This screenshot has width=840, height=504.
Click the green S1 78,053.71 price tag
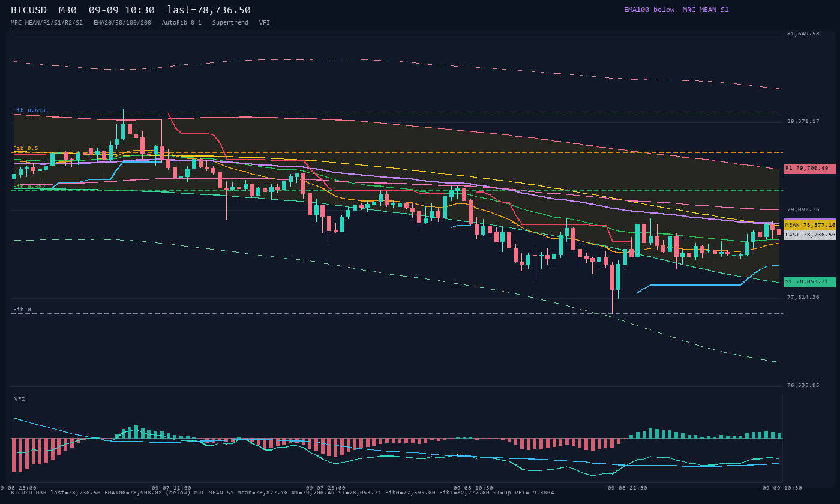(x=809, y=282)
